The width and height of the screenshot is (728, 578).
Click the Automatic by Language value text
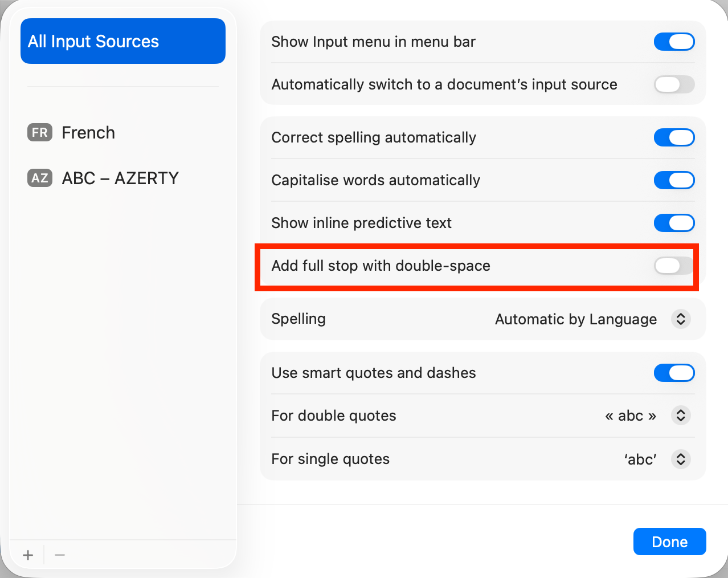(575, 319)
